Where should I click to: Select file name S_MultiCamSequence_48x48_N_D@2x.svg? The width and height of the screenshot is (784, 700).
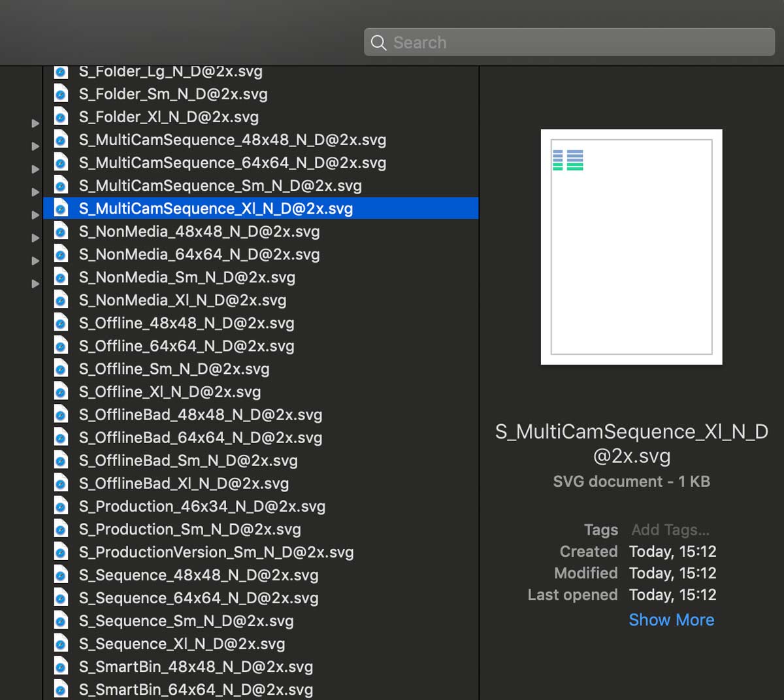[x=233, y=140]
